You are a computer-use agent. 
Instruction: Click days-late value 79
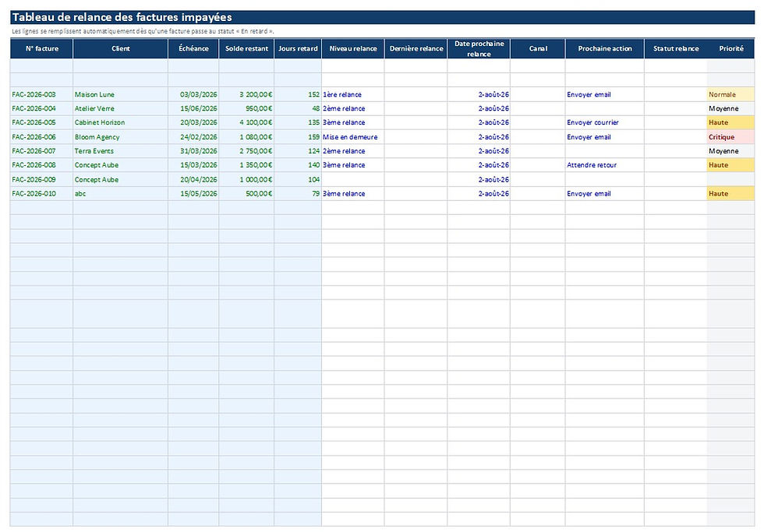click(x=298, y=193)
